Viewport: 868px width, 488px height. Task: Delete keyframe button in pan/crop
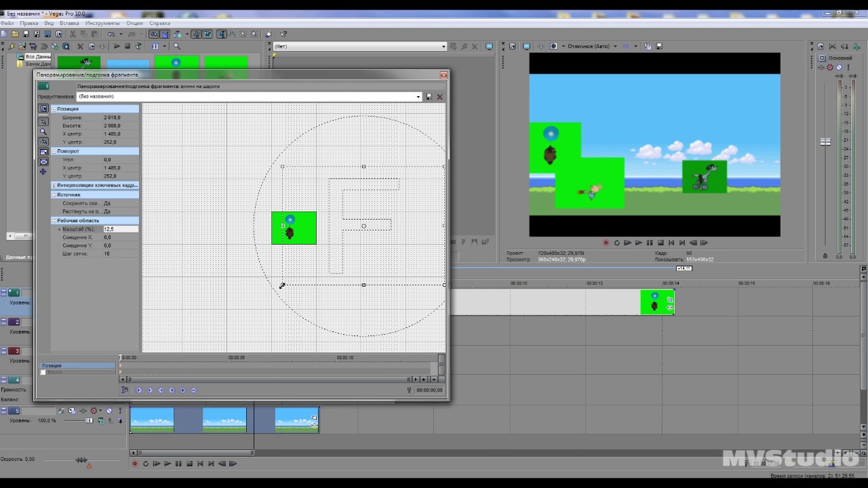[x=193, y=390]
